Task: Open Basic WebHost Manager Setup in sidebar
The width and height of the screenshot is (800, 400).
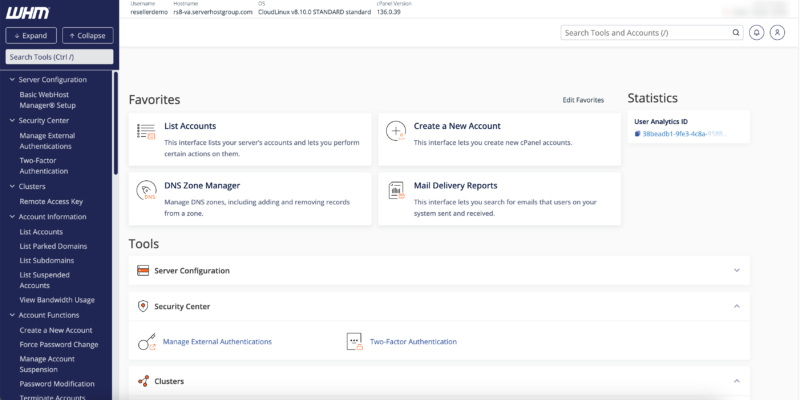Action: click(47, 100)
